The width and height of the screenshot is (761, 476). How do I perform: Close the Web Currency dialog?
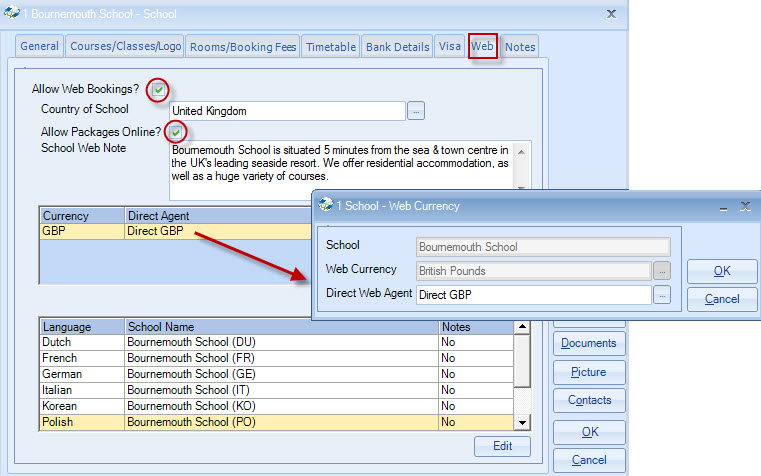click(745, 206)
